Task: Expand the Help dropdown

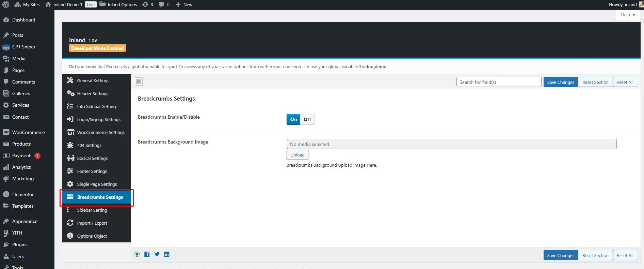Action: [x=628, y=15]
